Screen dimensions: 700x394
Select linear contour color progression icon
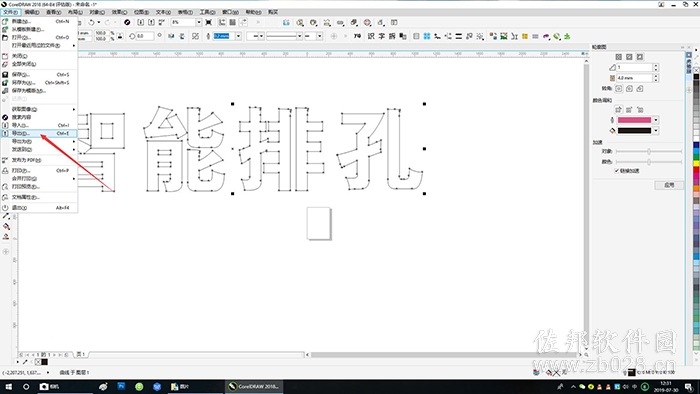coord(618,109)
